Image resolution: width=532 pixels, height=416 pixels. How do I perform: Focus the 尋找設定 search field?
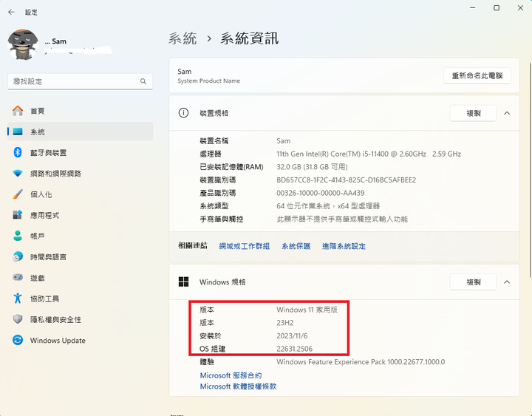80,81
